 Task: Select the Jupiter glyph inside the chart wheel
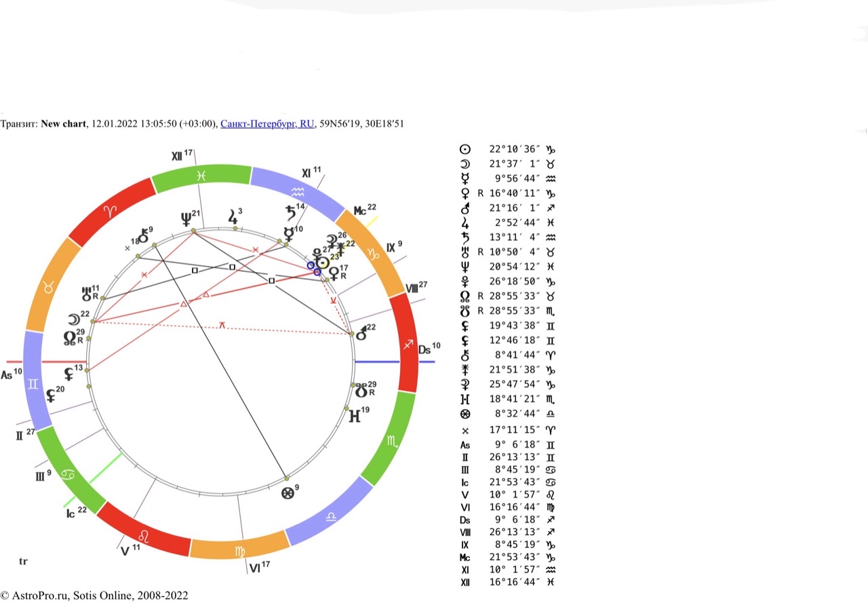233,218
